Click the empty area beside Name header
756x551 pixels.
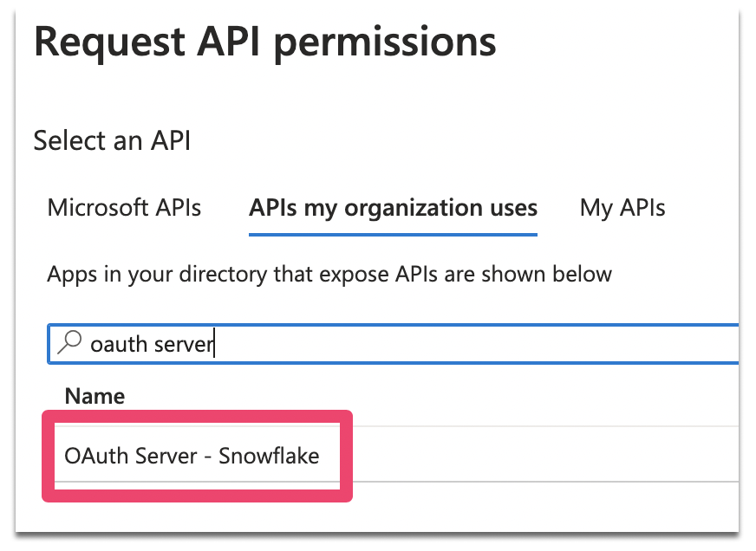click(433, 396)
